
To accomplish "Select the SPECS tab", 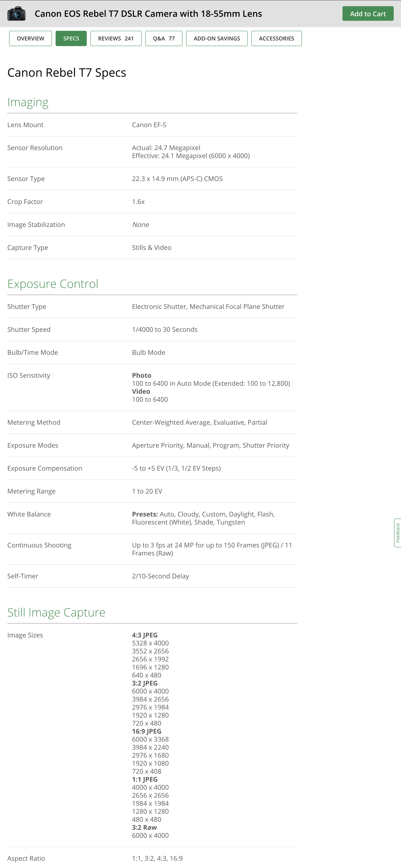I will (71, 38).
